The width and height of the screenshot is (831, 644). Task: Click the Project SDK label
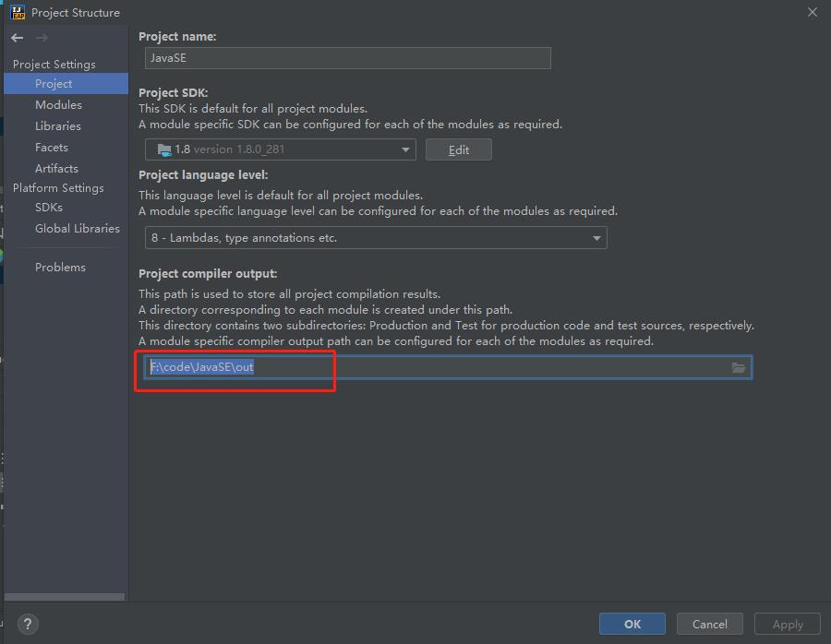[174, 92]
